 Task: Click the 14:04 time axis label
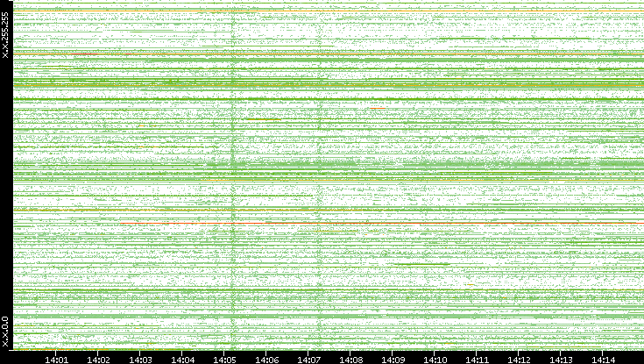click(x=182, y=360)
